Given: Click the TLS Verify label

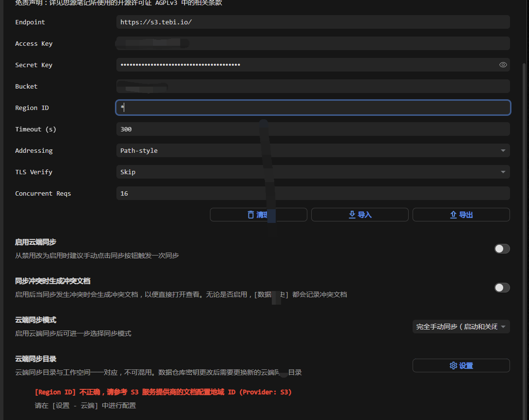Looking at the screenshot, I should [34, 172].
